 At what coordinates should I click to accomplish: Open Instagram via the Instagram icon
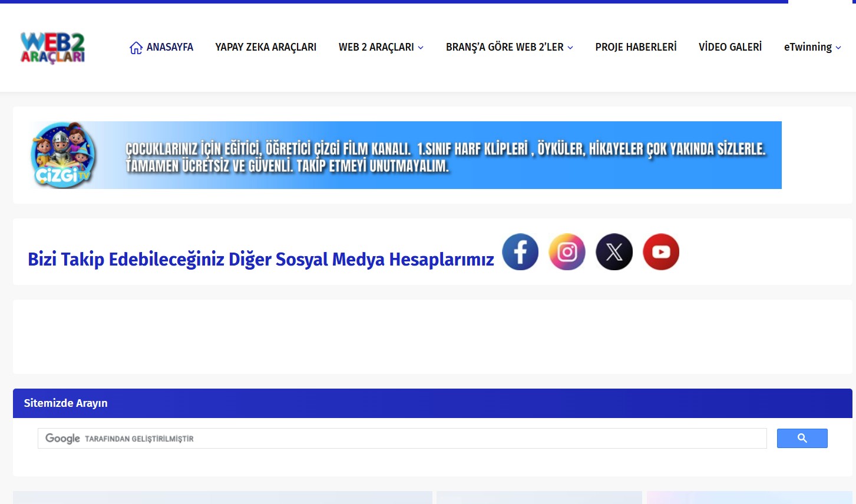[x=567, y=251]
